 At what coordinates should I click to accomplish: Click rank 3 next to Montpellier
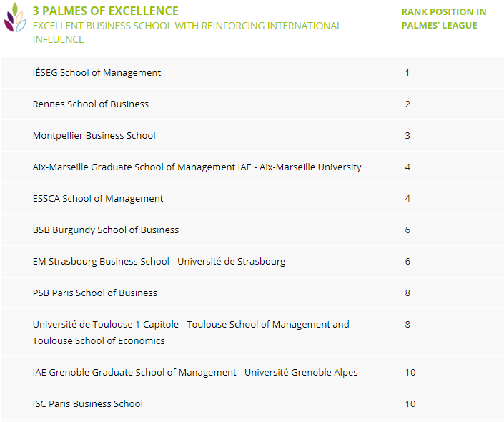pos(407,135)
